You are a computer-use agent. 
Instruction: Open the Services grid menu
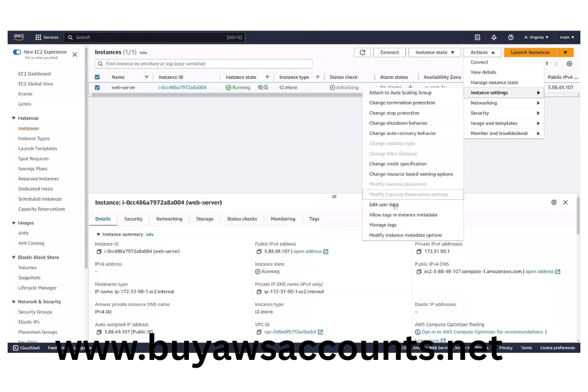click(x=47, y=37)
